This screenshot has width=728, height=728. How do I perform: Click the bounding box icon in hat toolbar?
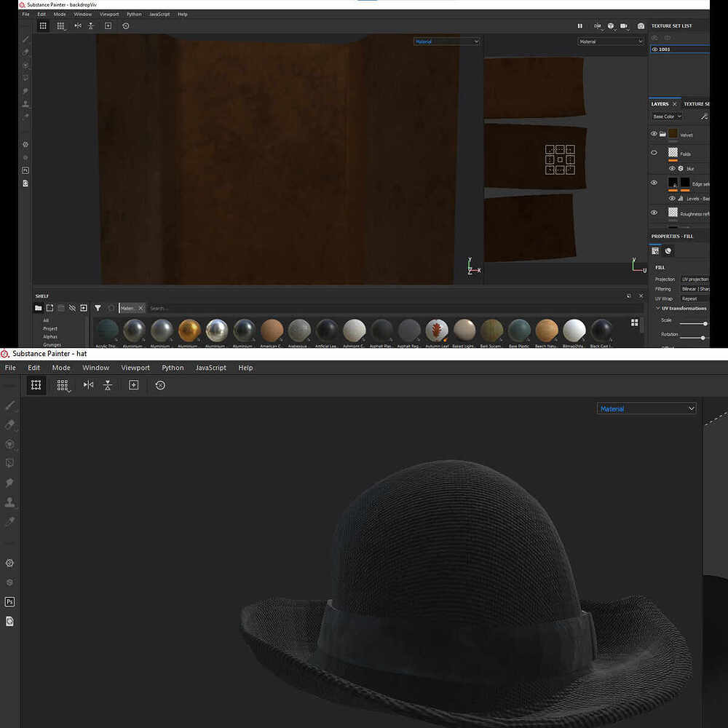point(36,385)
